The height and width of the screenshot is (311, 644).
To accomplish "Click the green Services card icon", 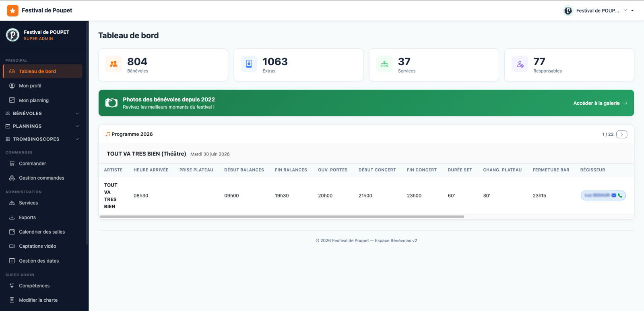I will tap(384, 64).
